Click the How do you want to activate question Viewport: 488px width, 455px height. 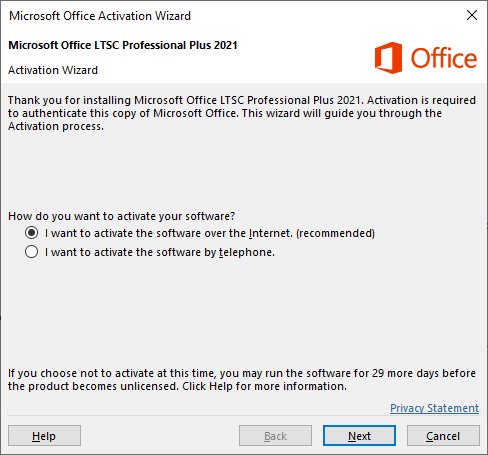click(122, 216)
